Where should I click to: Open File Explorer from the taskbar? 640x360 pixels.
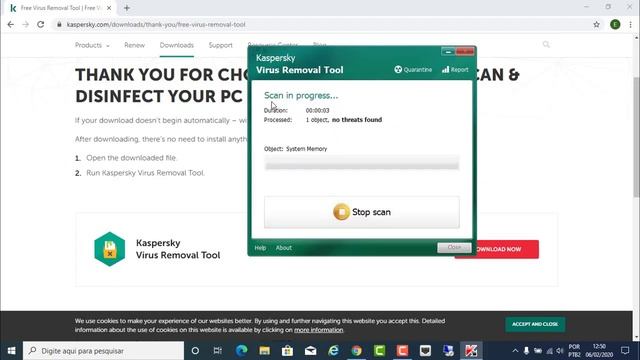click(264, 351)
